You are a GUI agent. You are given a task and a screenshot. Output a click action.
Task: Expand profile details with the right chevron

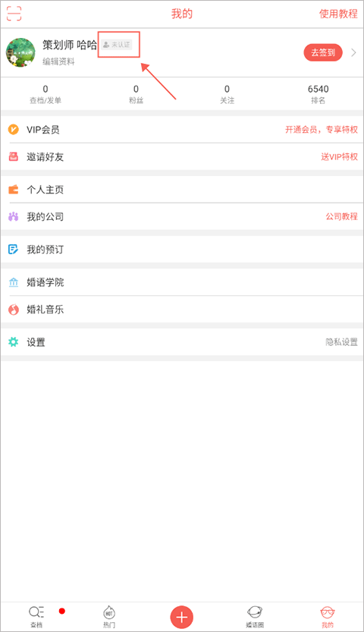[x=353, y=52]
